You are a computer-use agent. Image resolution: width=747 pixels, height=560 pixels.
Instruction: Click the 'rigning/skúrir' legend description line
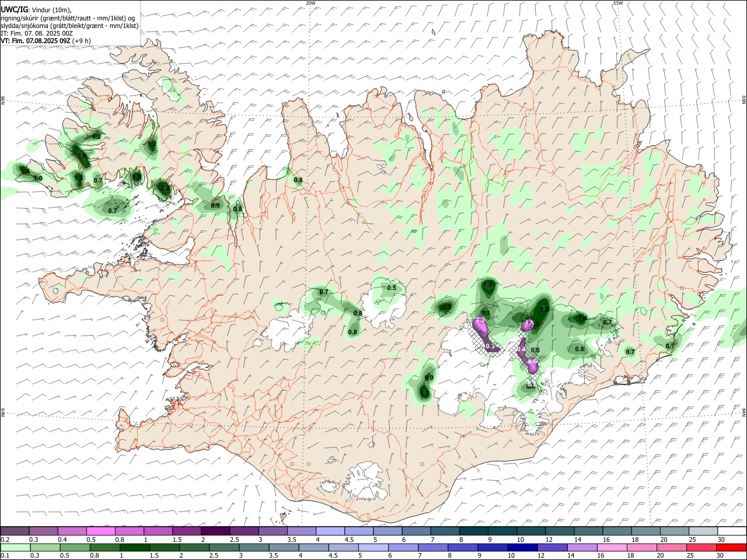coord(68,18)
